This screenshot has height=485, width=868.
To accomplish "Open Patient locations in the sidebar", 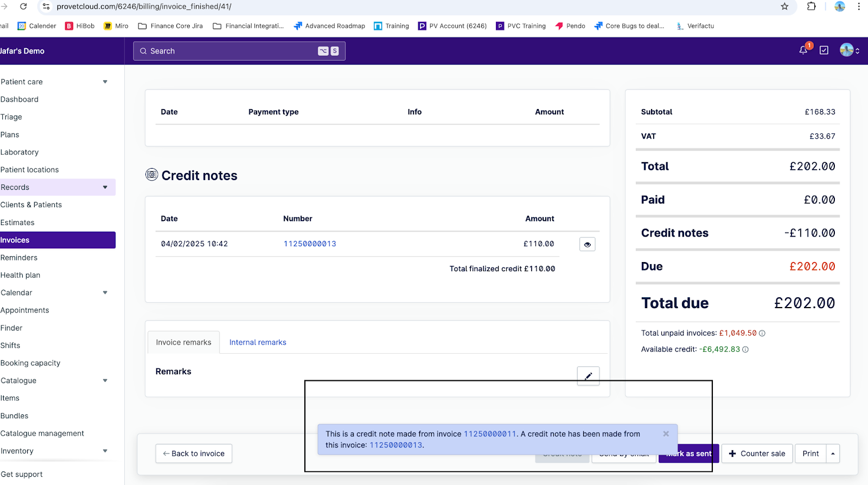I will tap(30, 170).
